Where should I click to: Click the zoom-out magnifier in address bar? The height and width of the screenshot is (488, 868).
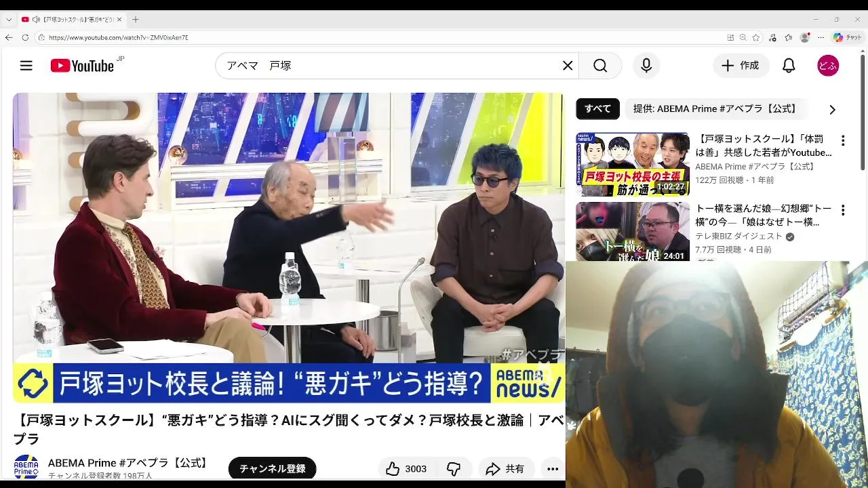click(x=743, y=37)
